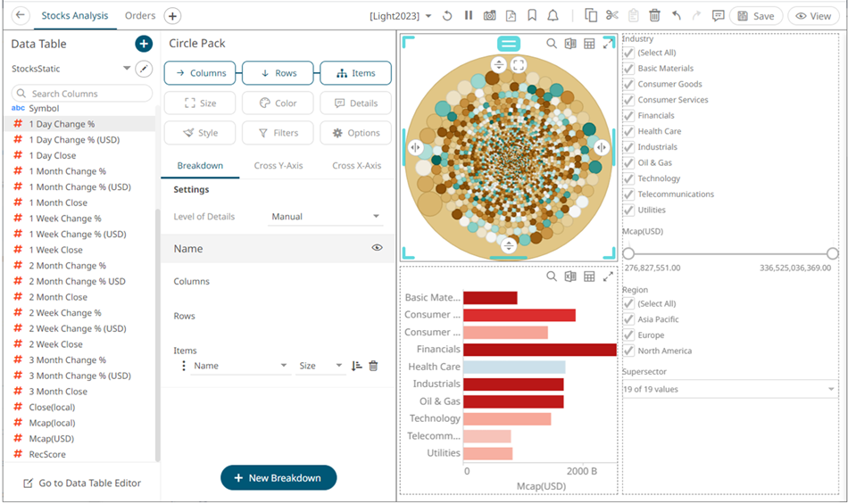Click the pause icon in the top toolbar
Image resolution: width=848 pixels, height=504 pixels.
click(468, 16)
